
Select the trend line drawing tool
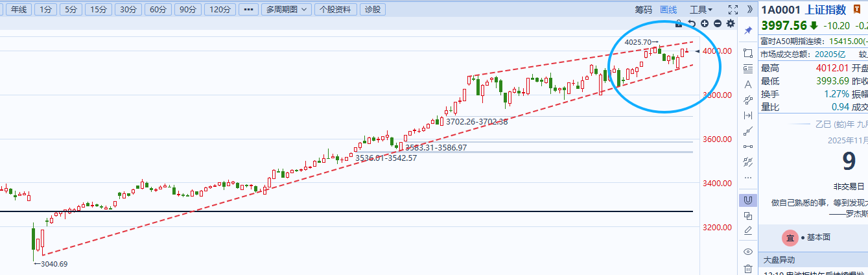click(748, 100)
